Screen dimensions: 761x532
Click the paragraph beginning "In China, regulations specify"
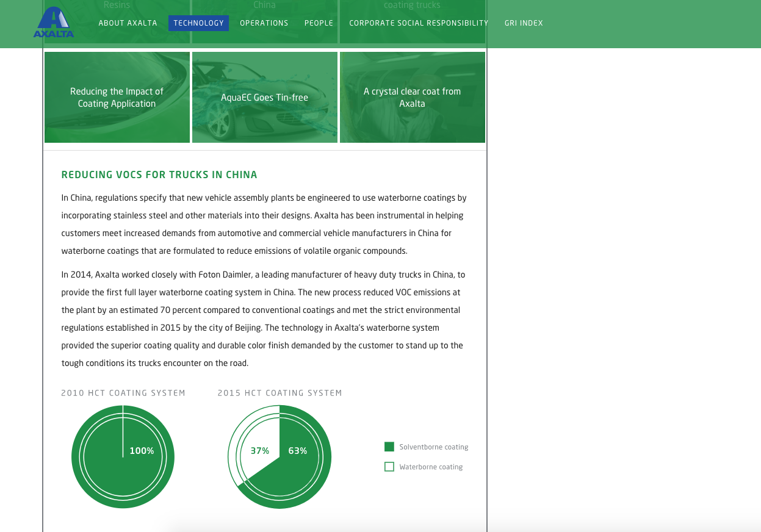tap(264, 225)
